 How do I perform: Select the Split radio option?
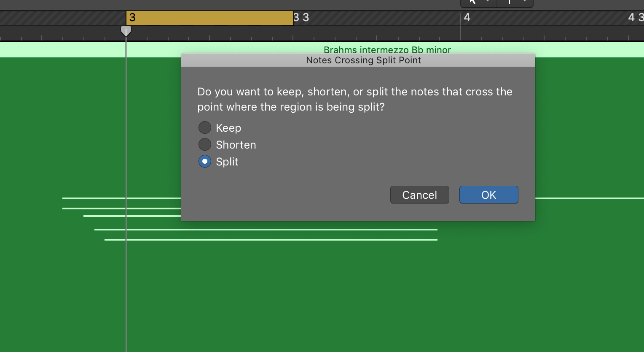205,161
